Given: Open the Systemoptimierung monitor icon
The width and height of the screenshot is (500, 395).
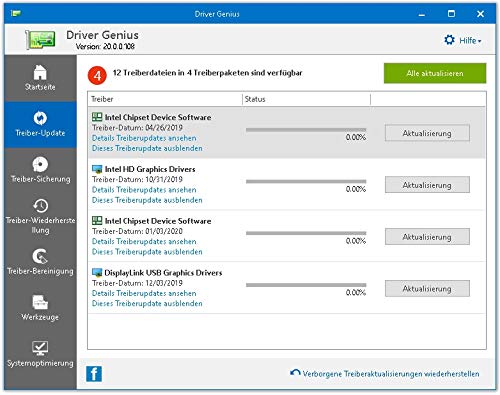Looking at the screenshot, I should pyautogui.click(x=40, y=348).
